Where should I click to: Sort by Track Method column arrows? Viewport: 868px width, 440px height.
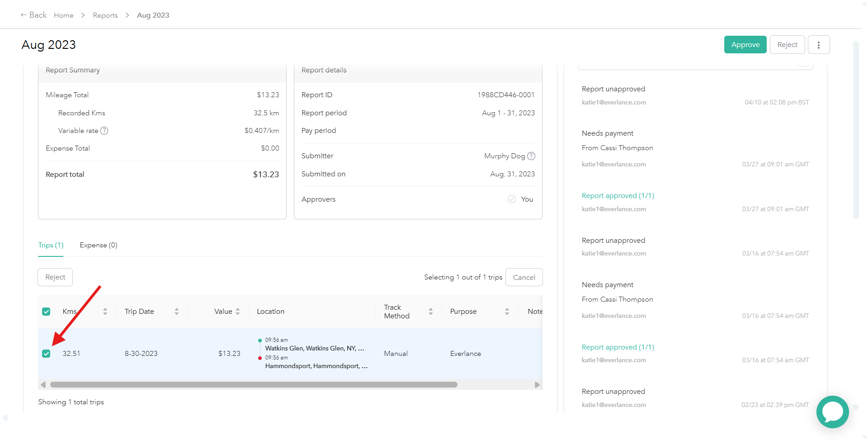[x=430, y=312]
